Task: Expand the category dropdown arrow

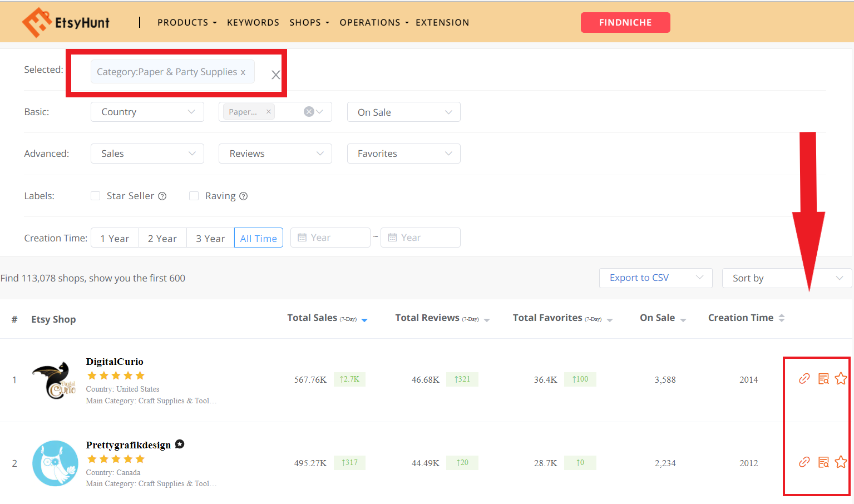Action: click(x=320, y=112)
